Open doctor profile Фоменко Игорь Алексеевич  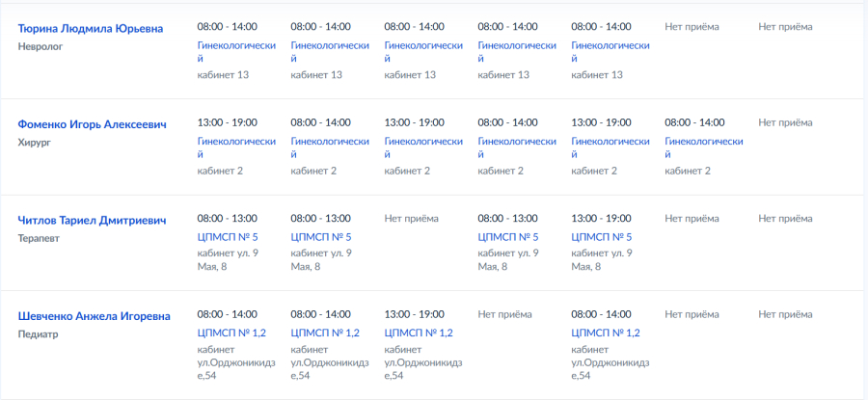[x=92, y=124]
